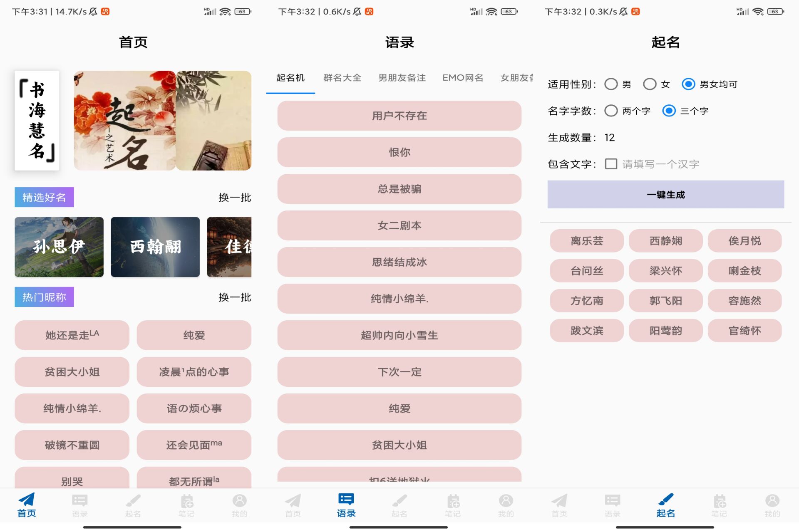Select the 男 gender radio button

click(611, 84)
